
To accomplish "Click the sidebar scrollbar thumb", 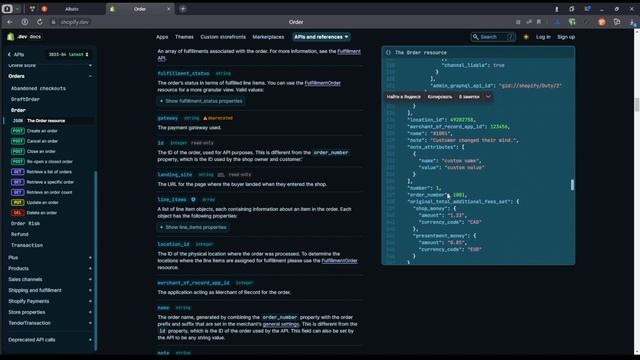I will (96, 260).
